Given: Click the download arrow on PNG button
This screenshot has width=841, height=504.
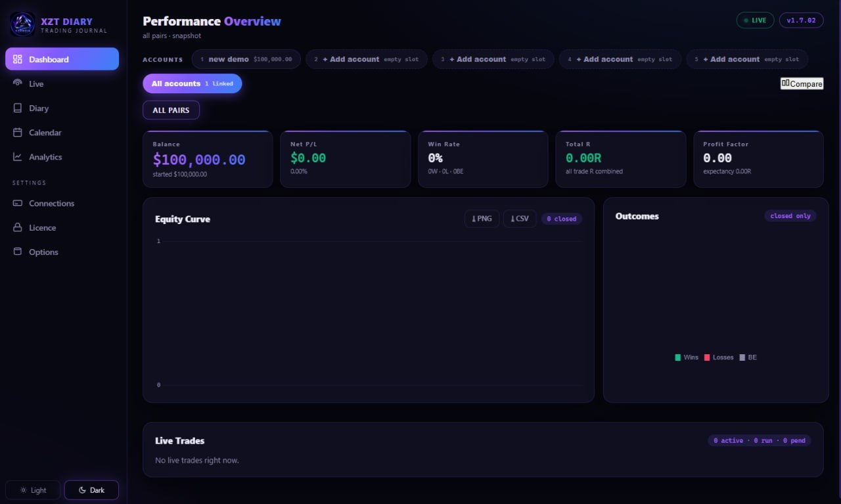Looking at the screenshot, I should 474,219.
